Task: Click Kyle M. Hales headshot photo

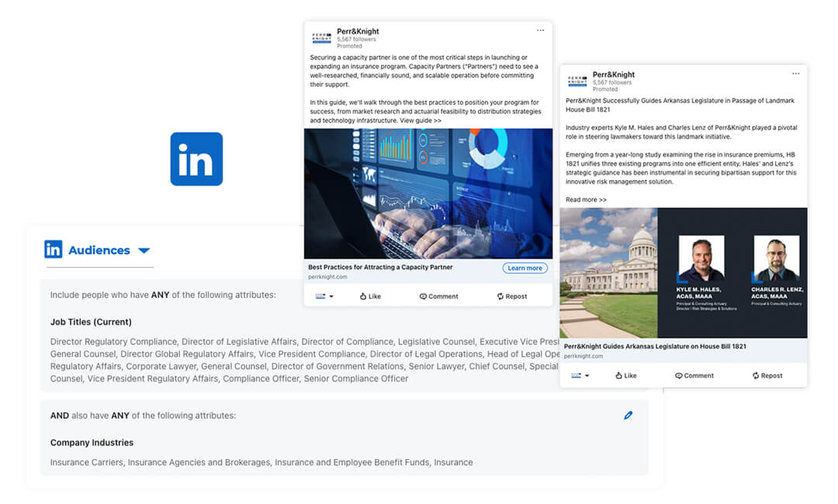Action: pos(701,258)
